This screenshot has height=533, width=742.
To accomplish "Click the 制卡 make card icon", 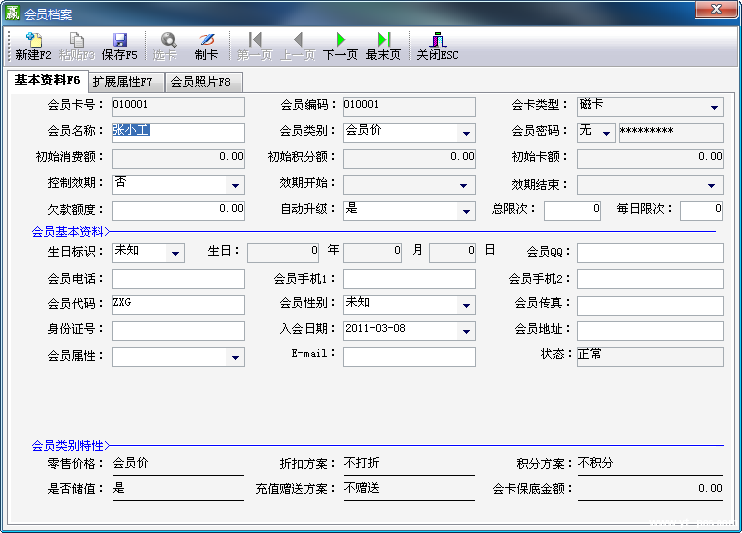I will click(x=206, y=41).
